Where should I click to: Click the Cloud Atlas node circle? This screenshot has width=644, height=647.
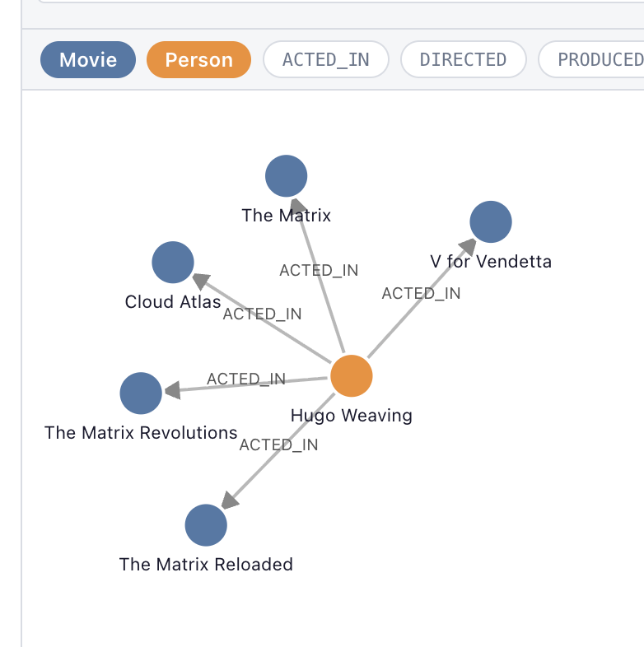[x=173, y=263]
